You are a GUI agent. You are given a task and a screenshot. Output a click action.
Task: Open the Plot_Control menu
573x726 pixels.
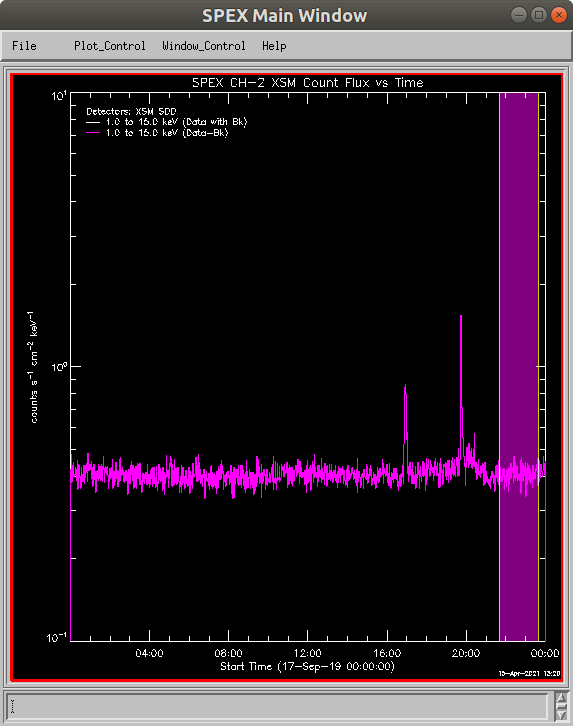[110, 46]
